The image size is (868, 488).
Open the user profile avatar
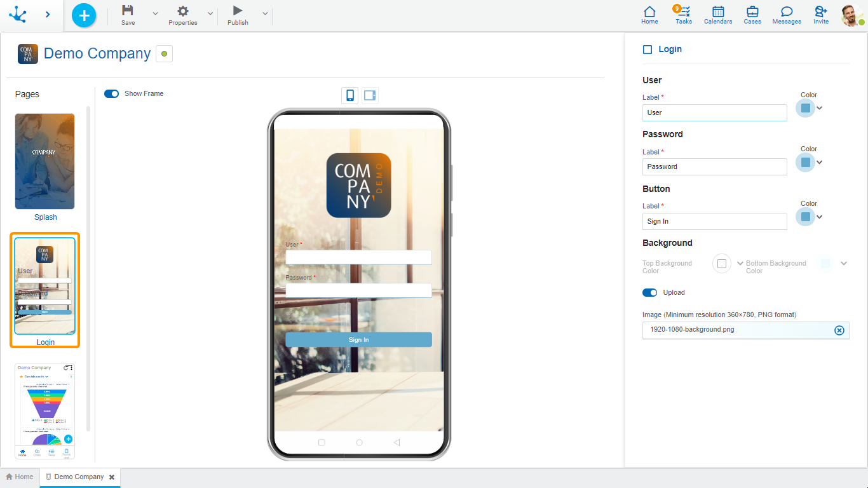[x=851, y=15]
